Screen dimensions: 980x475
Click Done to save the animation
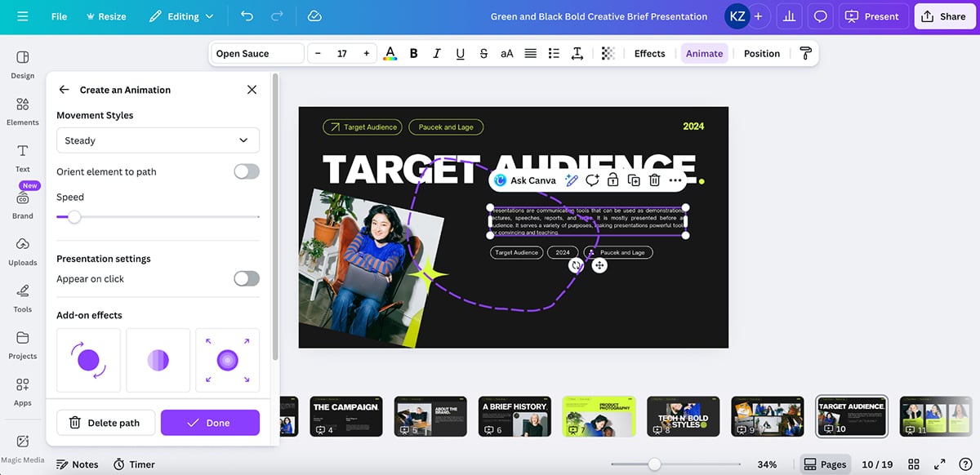coord(210,422)
